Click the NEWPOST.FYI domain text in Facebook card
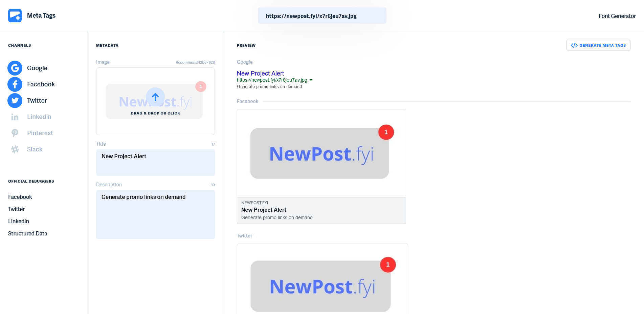The image size is (644, 314). (254, 203)
